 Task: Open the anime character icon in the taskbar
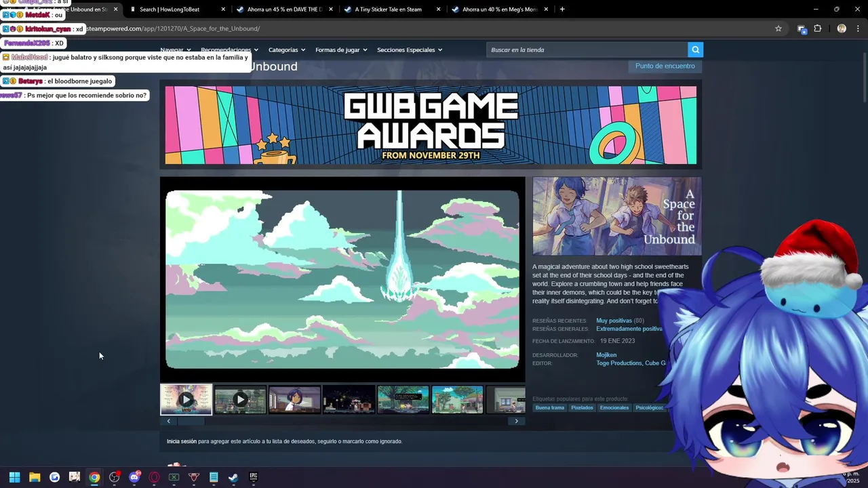75,477
